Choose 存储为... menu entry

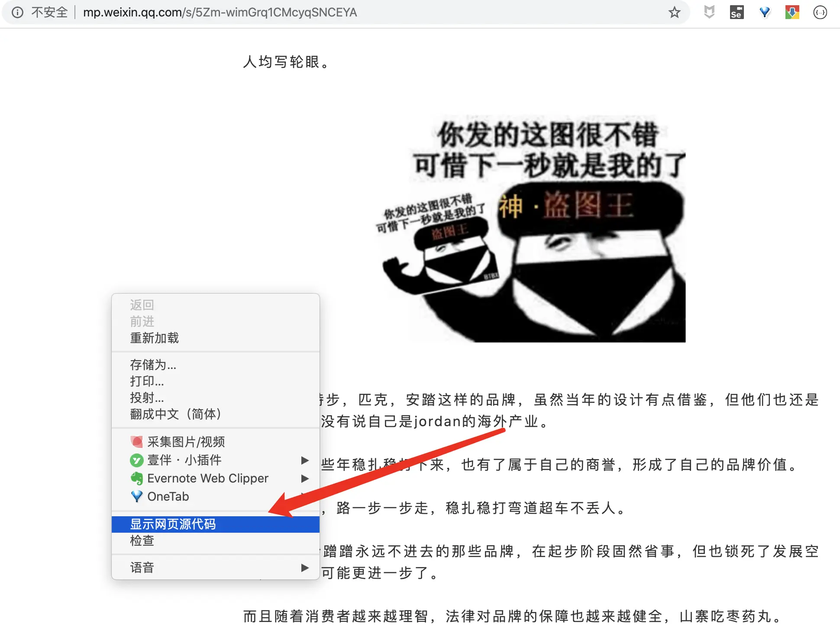153,365
